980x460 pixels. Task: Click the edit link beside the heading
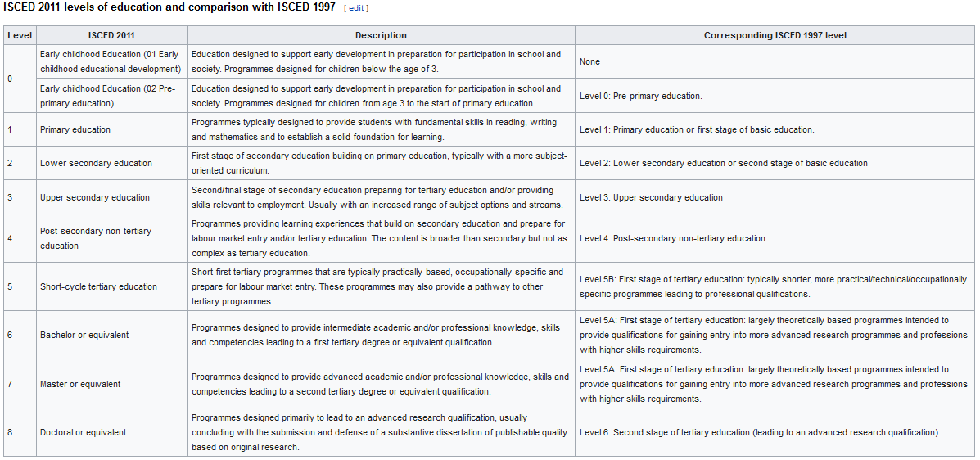(x=356, y=8)
